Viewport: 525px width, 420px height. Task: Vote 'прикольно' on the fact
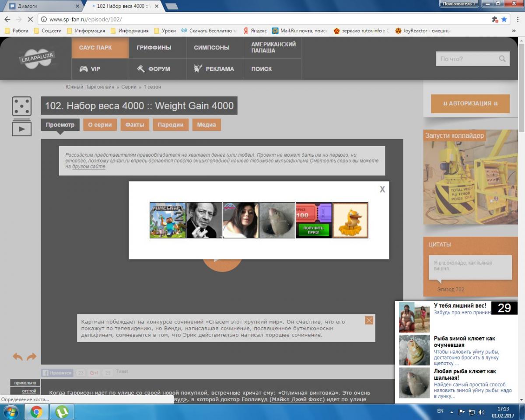25,383
